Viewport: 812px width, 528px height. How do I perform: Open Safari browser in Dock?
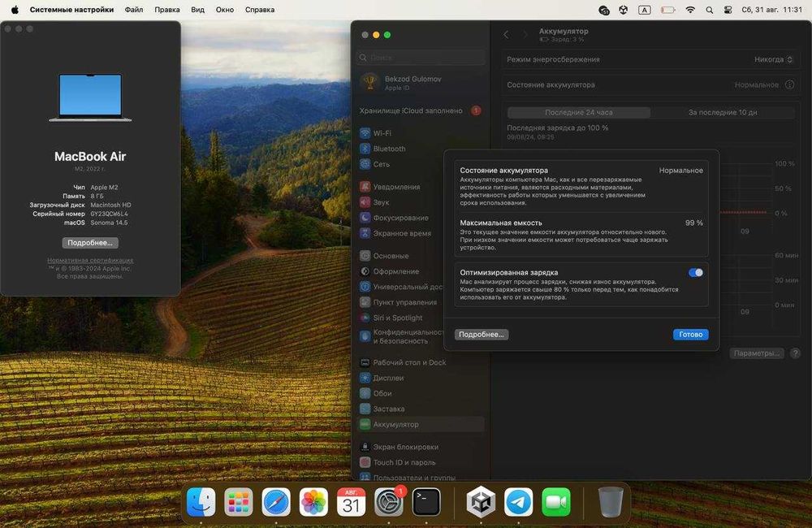[x=276, y=503]
